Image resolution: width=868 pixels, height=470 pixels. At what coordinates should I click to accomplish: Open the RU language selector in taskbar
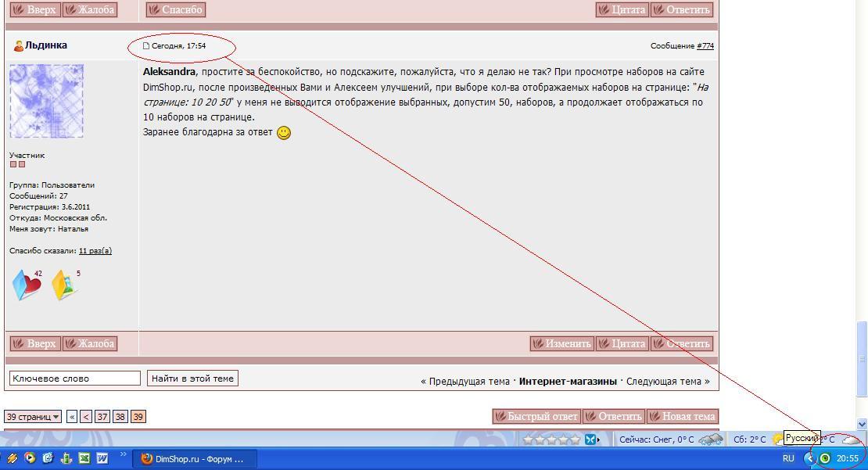788,458
